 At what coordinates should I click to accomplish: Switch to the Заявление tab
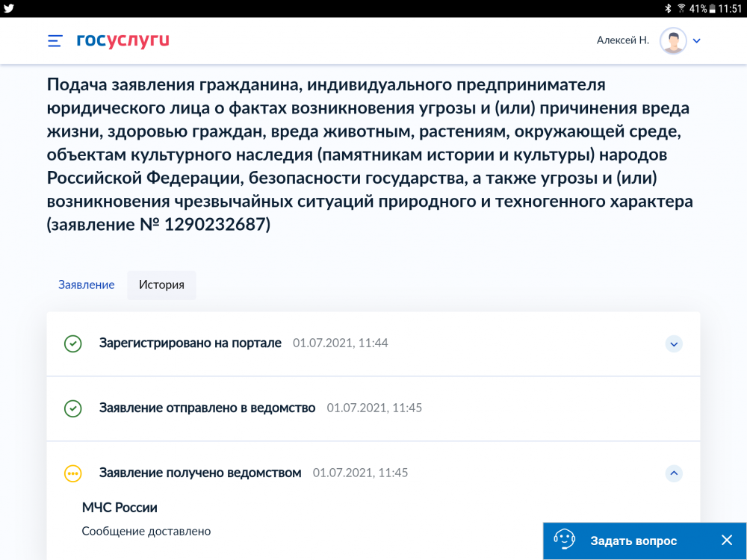87,284
